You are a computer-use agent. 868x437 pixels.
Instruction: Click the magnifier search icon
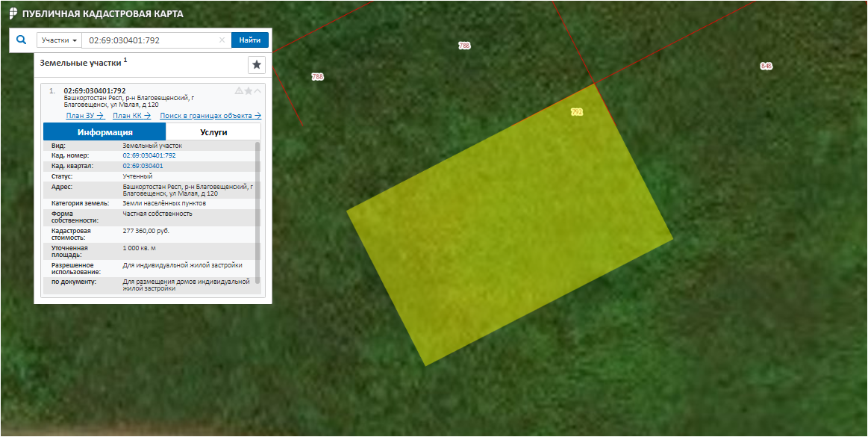tap(21, 40)
